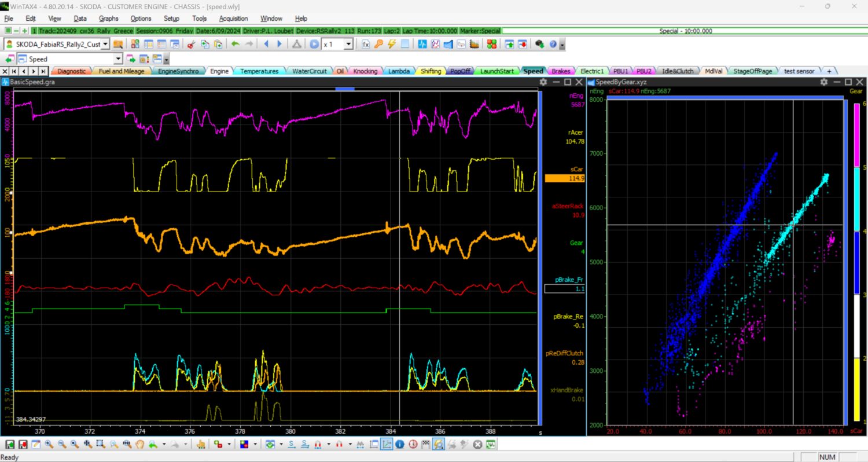Click the sCar channel value box
868x462 pixels.
[x=564, y=178]
